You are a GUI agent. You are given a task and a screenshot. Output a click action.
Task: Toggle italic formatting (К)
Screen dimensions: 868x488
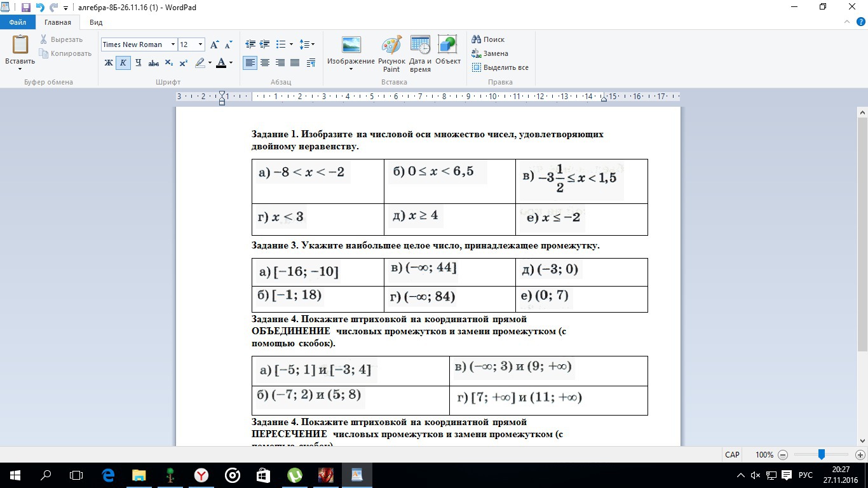pyautogui.click(x=123, y=63)
